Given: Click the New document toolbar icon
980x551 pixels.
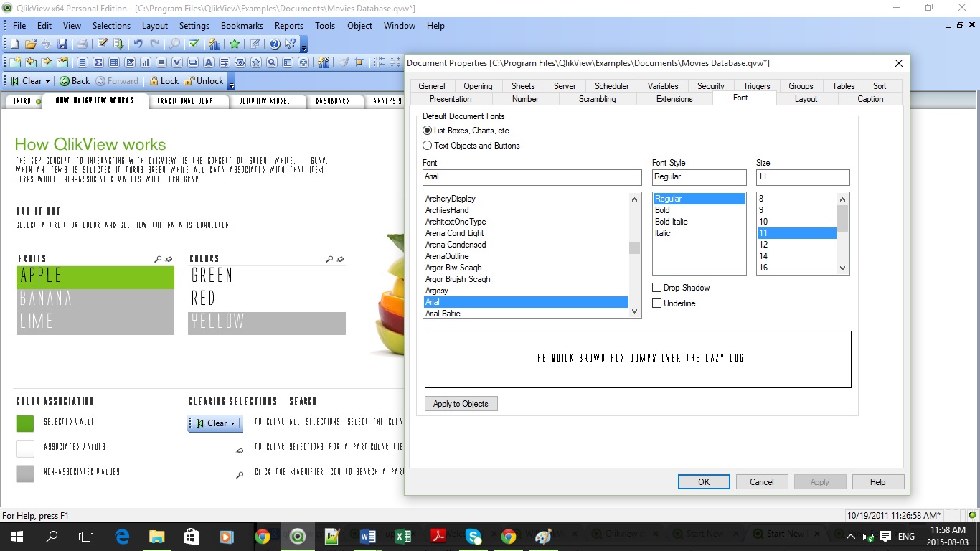Looking at the screenshot, I should 14,44.
